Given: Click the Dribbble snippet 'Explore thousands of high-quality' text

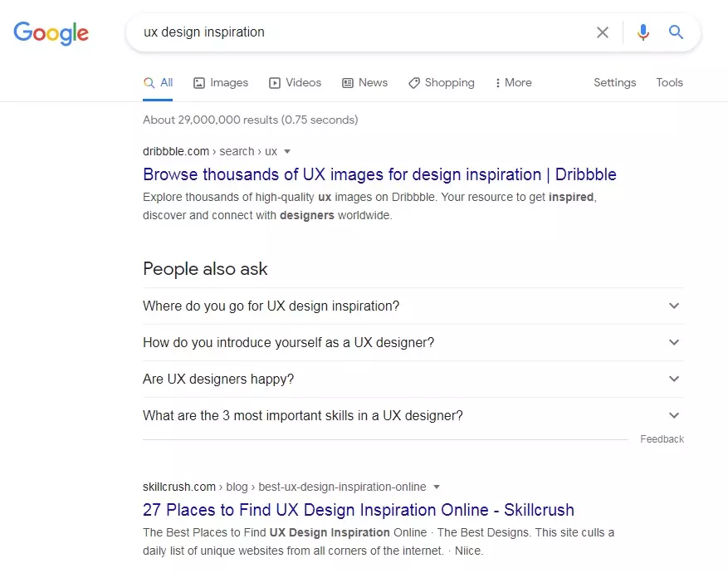Looking at the screenshot, I should click(x=369, y=206).
